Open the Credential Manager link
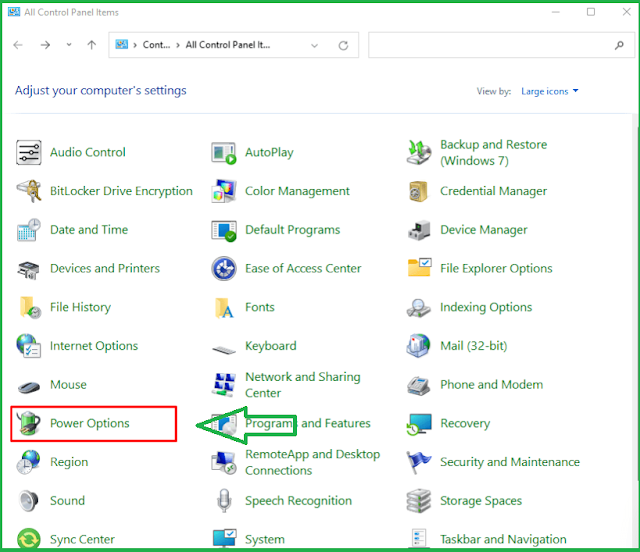 493,191
